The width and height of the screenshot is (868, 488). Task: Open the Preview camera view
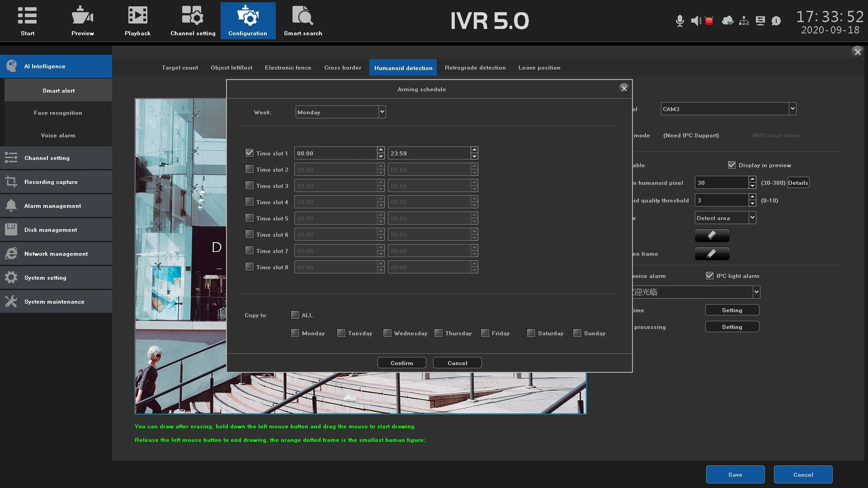pyautogui.click(x=82, y=21)
